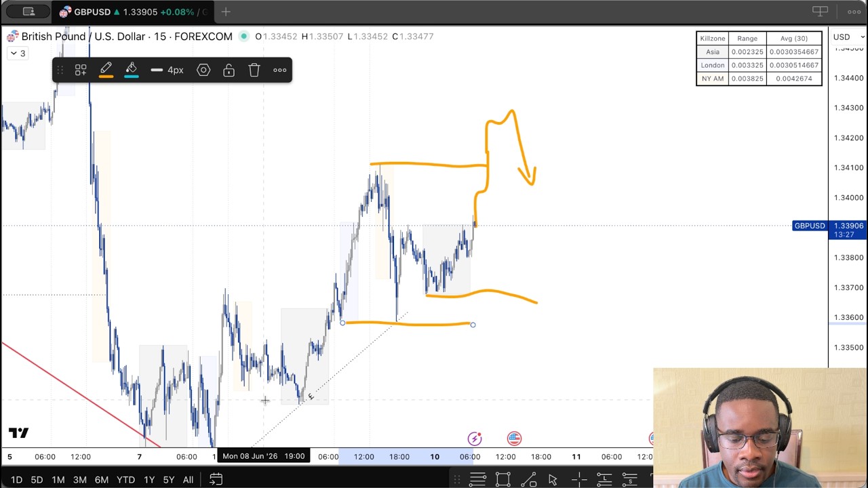This screenshot has width=868, height=488.
Task: Show All time range
Action: (188, 480)
